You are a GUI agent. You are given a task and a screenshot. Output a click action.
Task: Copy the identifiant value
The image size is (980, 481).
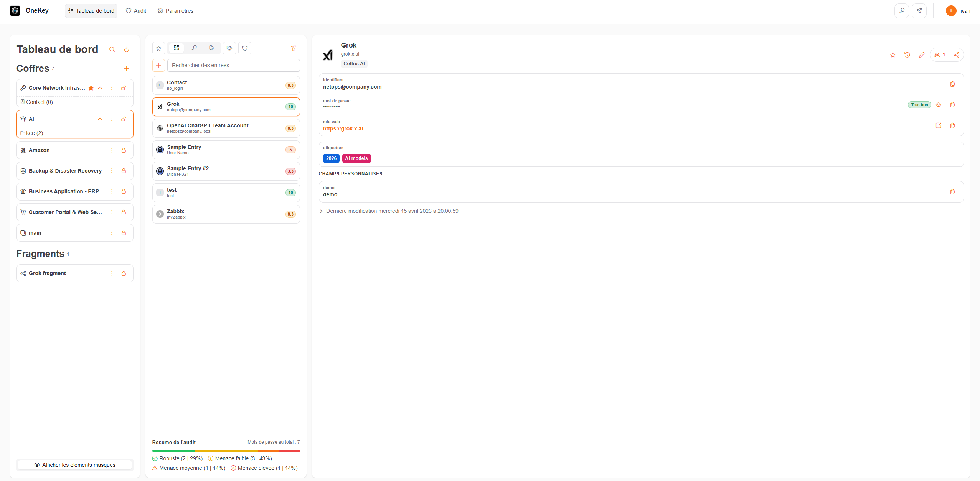pos(952,84)
